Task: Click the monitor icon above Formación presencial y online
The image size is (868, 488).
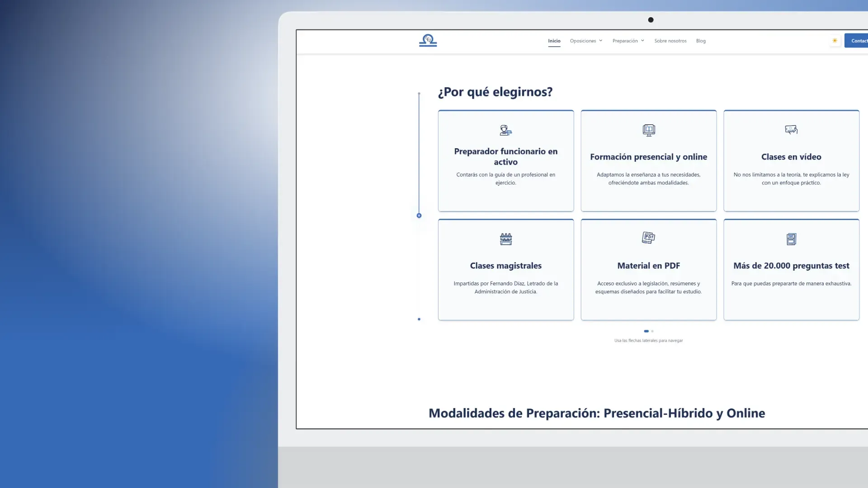Action: click(x=648, y=130)
